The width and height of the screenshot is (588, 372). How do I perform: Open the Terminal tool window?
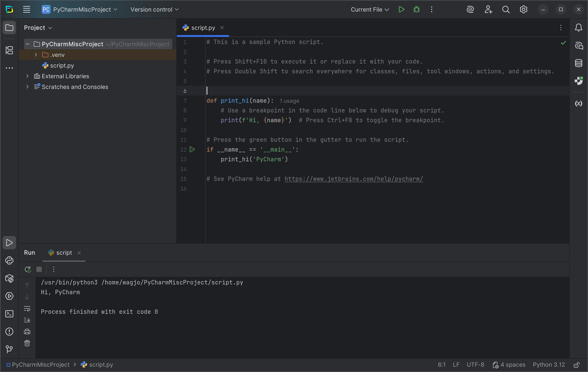point(9,314)
